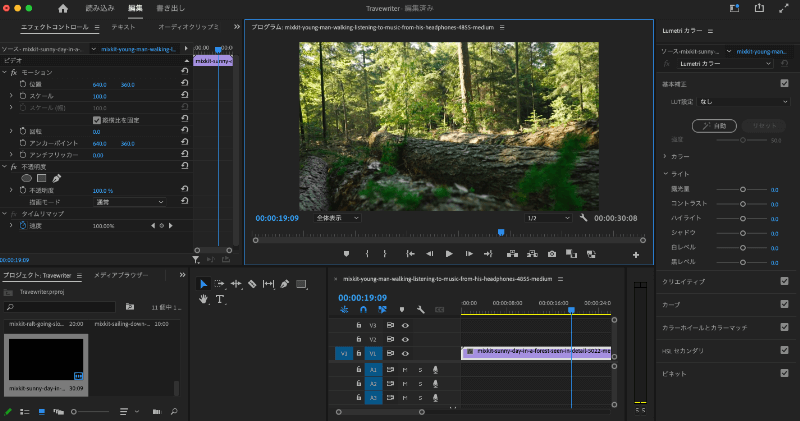
Task: Disable the 基本補正 checkbox
Action: [784, 84]
